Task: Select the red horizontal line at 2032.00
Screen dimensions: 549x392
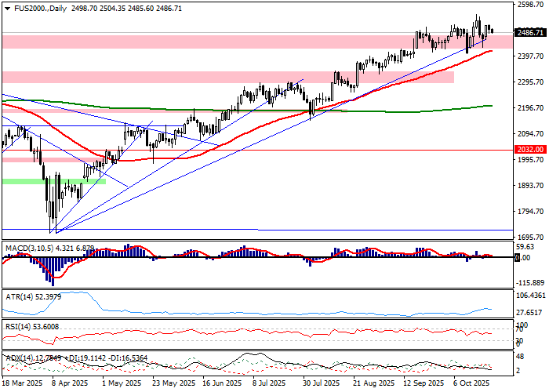Action: tap(314, 149)
